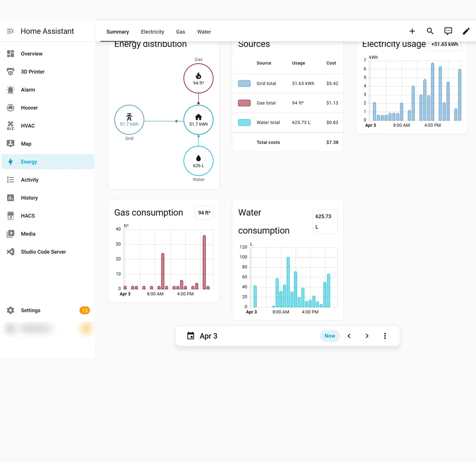Open the HVAC panel icon
The width and height of the screenshot is (476, 463).
(x=11, y=126)
